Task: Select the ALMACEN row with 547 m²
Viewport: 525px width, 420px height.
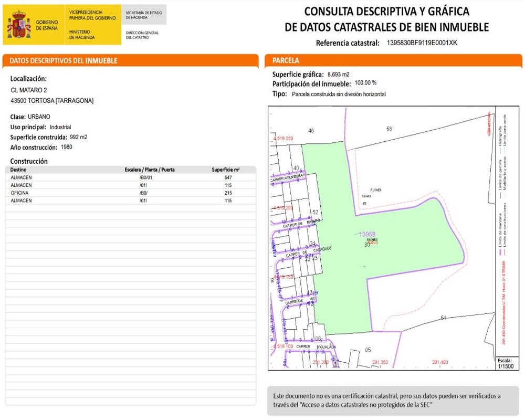Action: click(x=20, y=178)
